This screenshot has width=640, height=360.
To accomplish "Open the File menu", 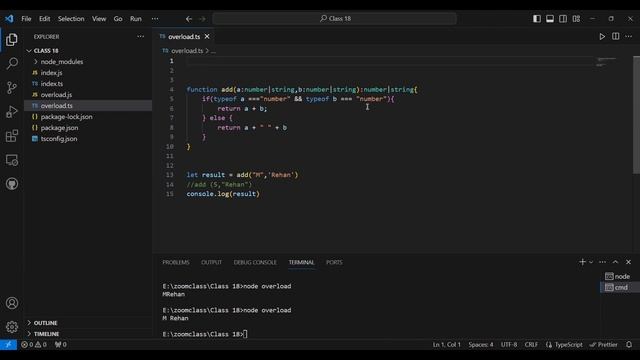I will [x=26, y=19].
